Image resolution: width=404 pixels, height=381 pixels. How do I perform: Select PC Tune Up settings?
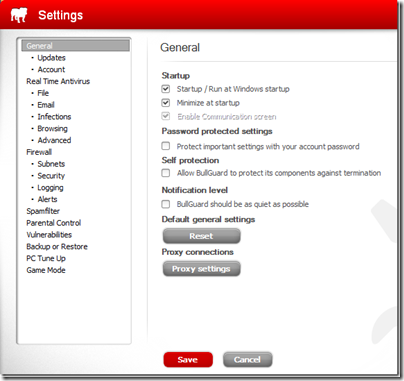(x=46, y=258)
